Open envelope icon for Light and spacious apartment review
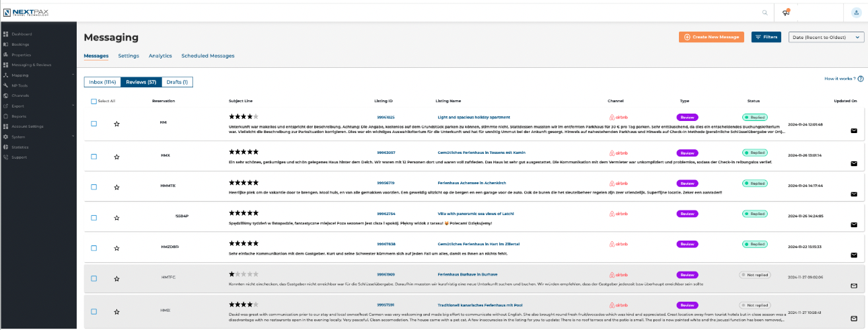868x330 pixels. 854,131
